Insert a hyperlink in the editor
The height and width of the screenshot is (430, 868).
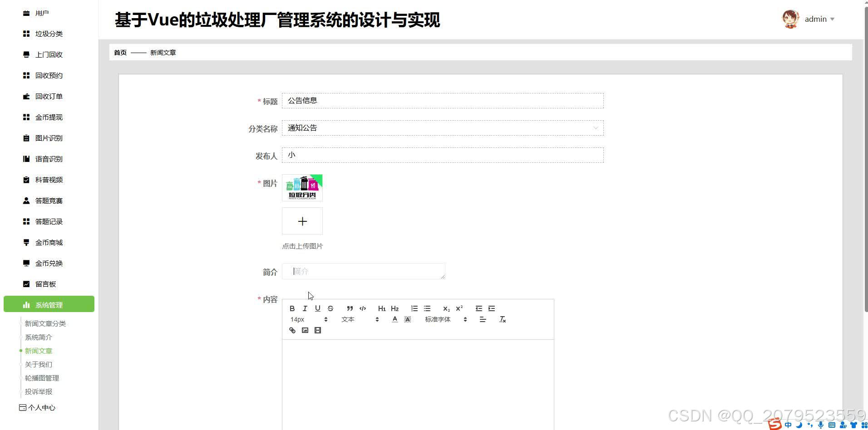coord(292,330)
